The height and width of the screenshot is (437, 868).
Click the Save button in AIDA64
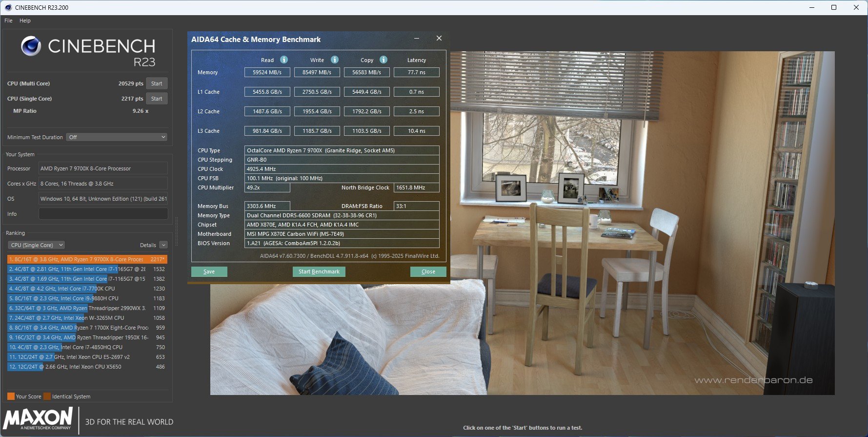pyautogui.click(x=209, y=271)
